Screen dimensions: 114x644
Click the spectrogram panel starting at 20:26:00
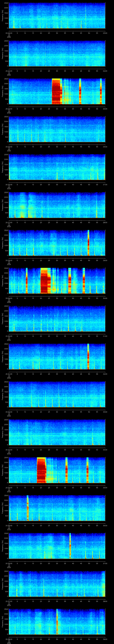pyautogui.click(x=57, y=167)
